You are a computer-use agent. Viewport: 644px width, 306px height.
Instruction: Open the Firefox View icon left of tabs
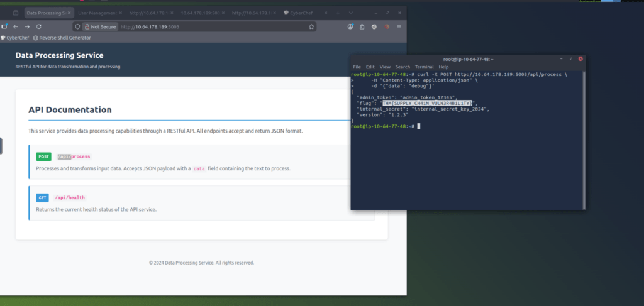[x=16, y=13]
